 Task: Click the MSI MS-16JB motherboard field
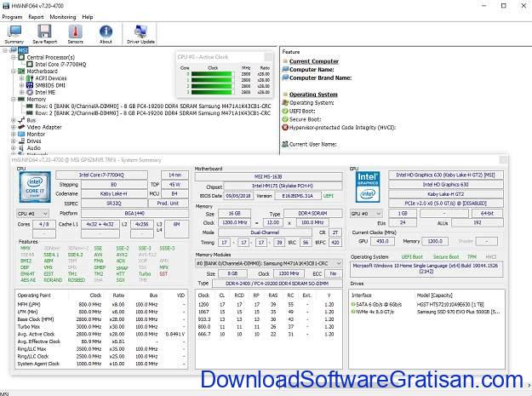[268, 176]
